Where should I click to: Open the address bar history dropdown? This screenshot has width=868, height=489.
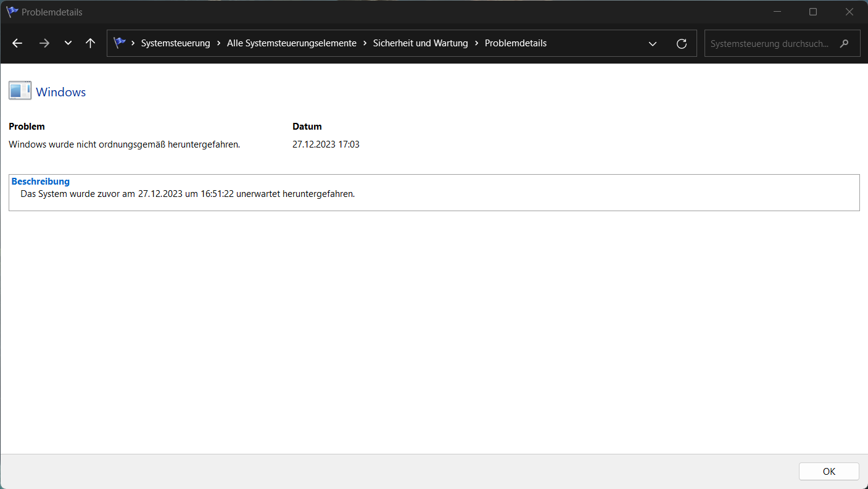pyautogui.click(x=653, y=43)
